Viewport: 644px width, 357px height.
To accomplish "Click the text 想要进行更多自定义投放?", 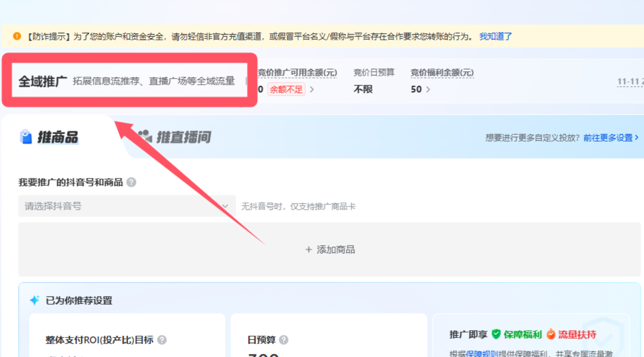I will [533, 138].
